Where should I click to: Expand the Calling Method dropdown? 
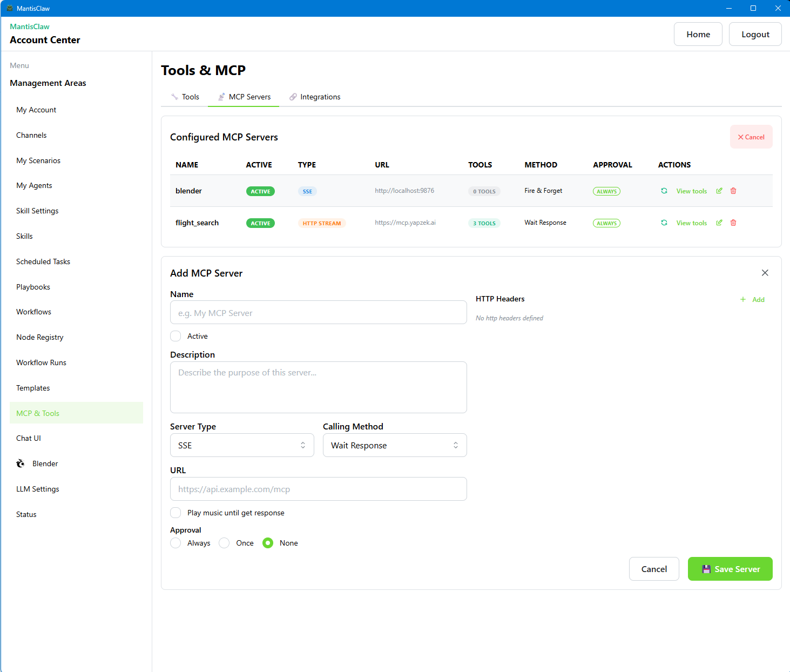point(394,445)
